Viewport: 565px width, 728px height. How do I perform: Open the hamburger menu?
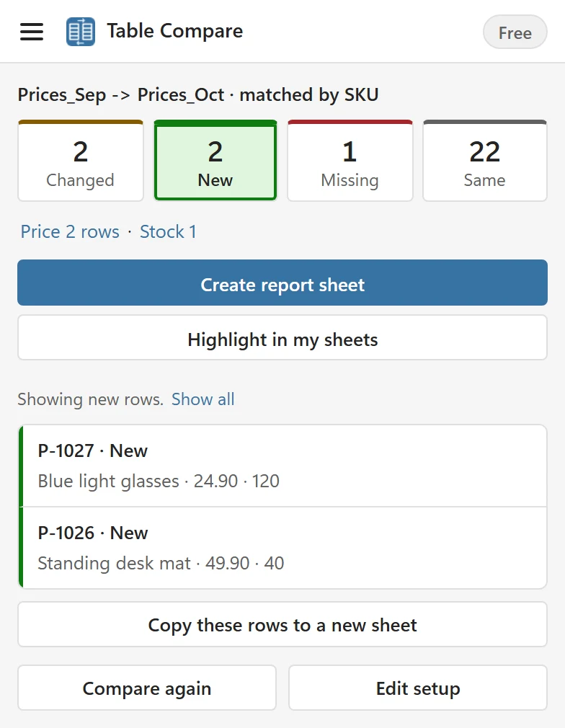(32, 32)
